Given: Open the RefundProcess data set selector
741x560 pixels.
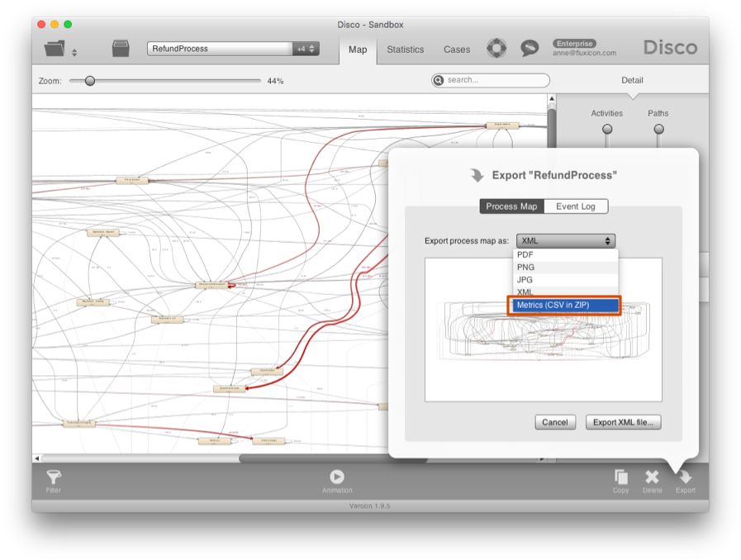Looking at the screenshot, I should pyautogui.click(x=233, y=49).
